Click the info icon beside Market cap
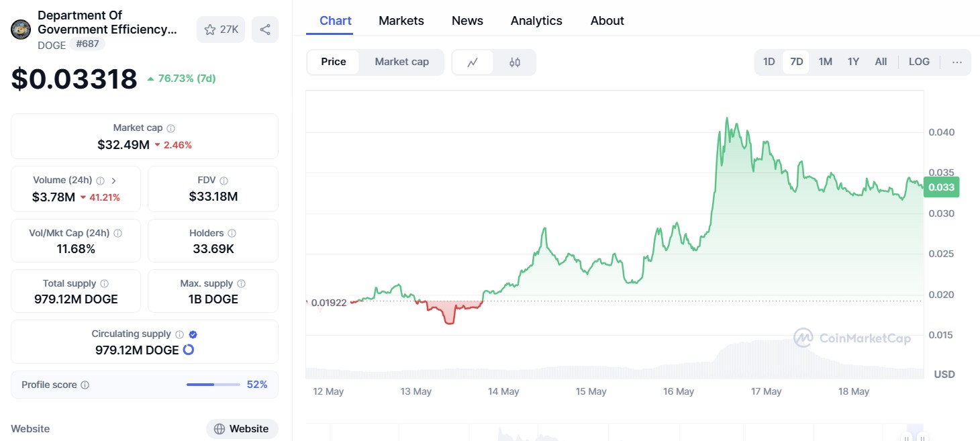This screenshot has height=441, width=980. (x=171, y=128)
